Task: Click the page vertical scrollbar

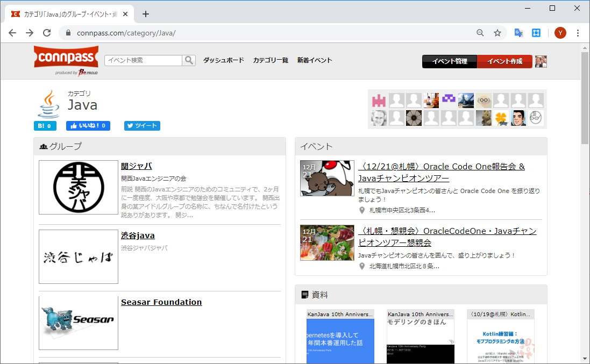Action: [x=585, y=98]
